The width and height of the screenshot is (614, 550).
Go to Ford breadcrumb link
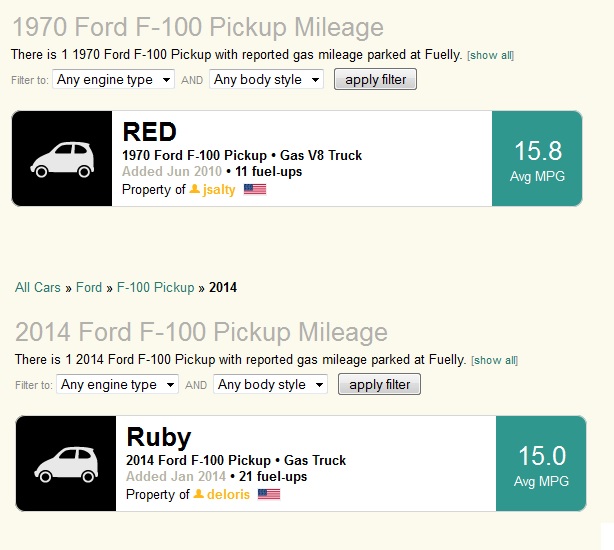[x=89, y=288]
